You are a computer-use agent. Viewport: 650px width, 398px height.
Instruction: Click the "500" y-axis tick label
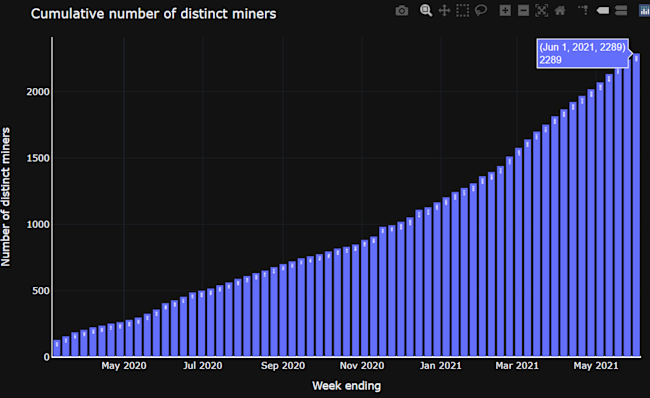[x=41, y=291]
